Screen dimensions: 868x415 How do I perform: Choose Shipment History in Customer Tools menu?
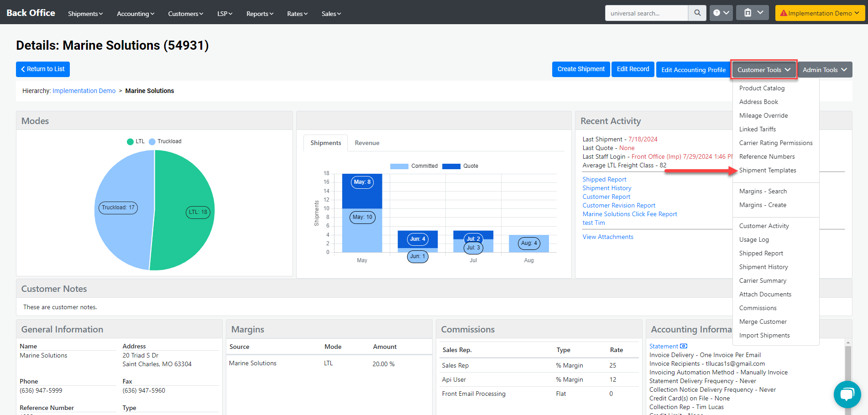(763, 267)
